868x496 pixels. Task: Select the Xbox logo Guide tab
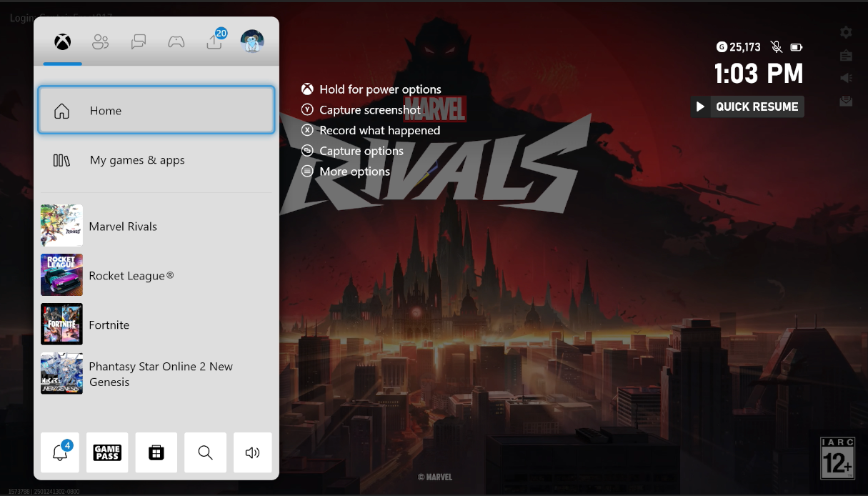click(62, 41)
